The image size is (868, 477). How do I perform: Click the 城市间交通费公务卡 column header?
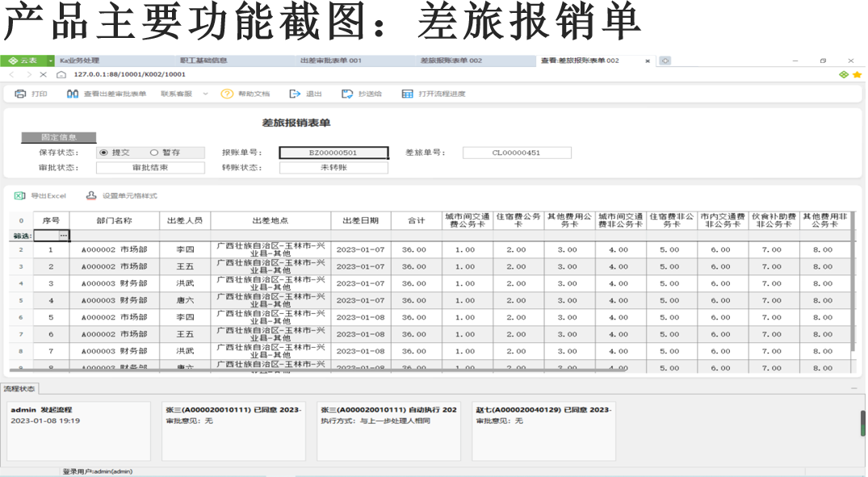click(468, 221)
